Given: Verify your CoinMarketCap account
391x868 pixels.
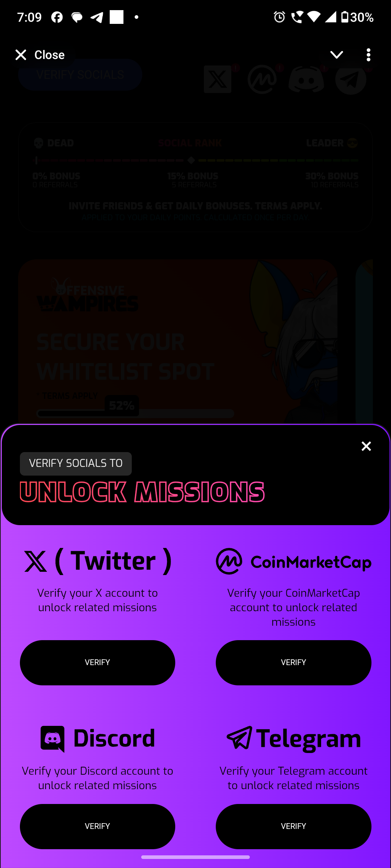Looking at the screenshot, I should tap(294, 663).
